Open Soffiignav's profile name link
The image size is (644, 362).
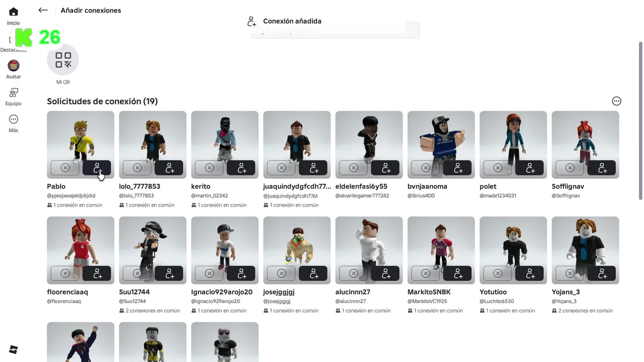pyautogui.click(x=568, y=187)
